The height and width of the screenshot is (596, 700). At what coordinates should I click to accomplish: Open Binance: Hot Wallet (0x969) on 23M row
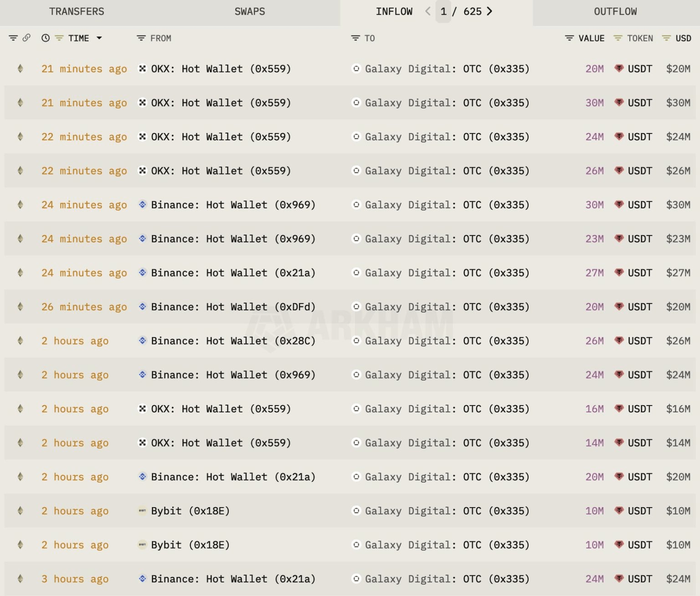[233, 239]
